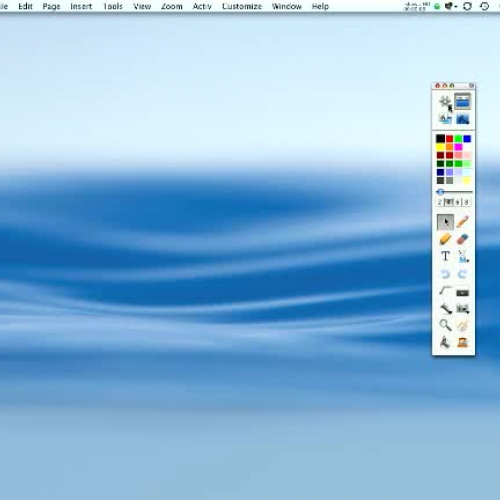Activate the Spotlight torch tool

[445, 308]
